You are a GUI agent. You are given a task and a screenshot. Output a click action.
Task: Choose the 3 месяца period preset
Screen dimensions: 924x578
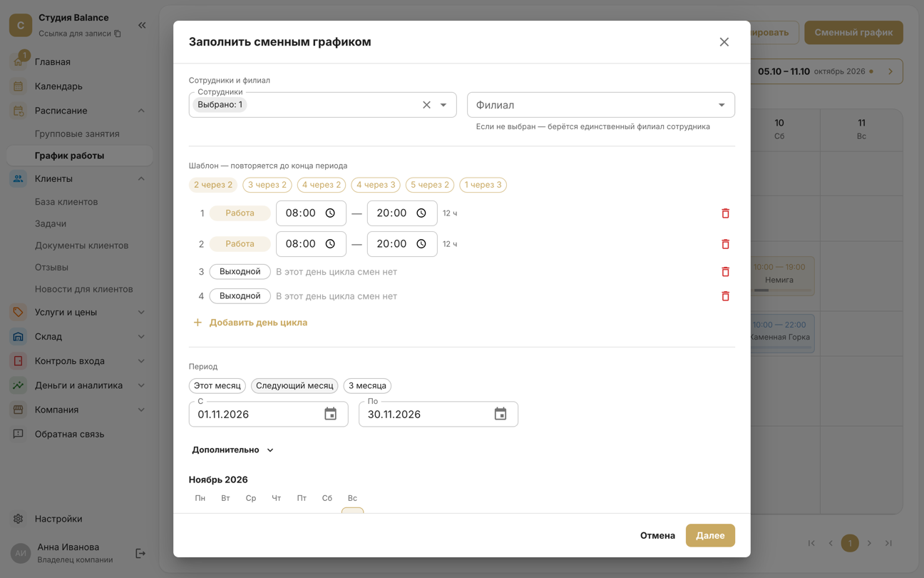tap(367, 386)
